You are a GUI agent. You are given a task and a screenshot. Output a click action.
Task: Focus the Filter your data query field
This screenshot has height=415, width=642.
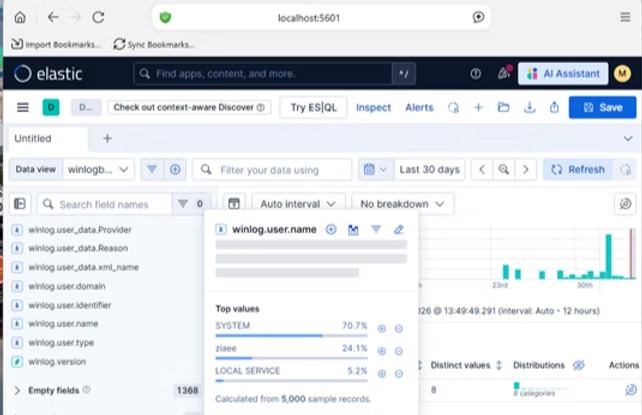point(272,169)
